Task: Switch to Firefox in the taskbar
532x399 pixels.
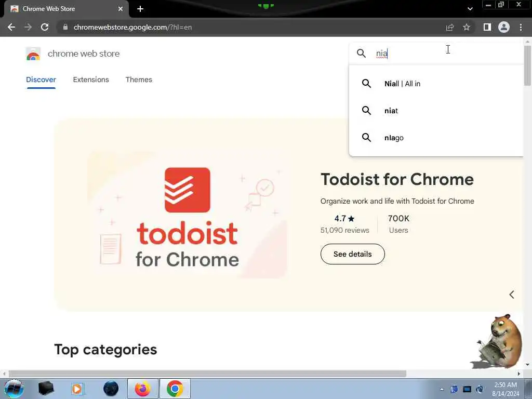Action: pyautogui.click(x=142, y=389)
